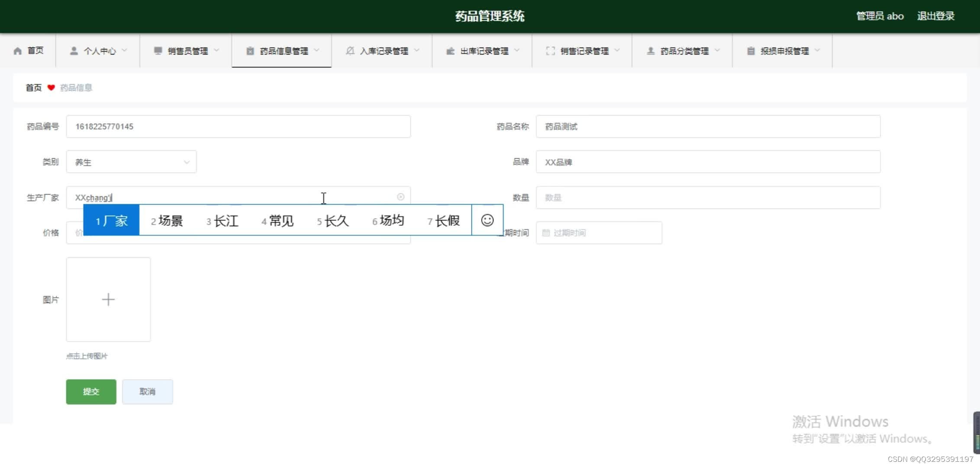Click the home icon in navigation bar

coord(17,51)
